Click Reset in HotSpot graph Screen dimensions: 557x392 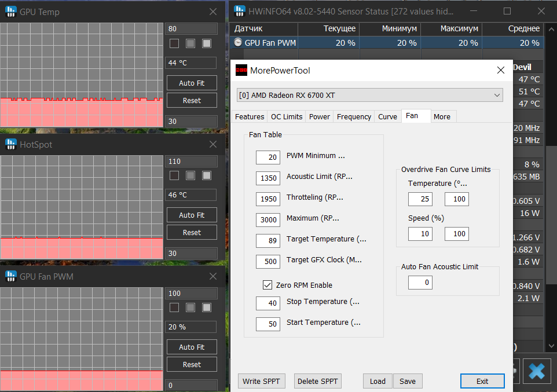point(192,232)
